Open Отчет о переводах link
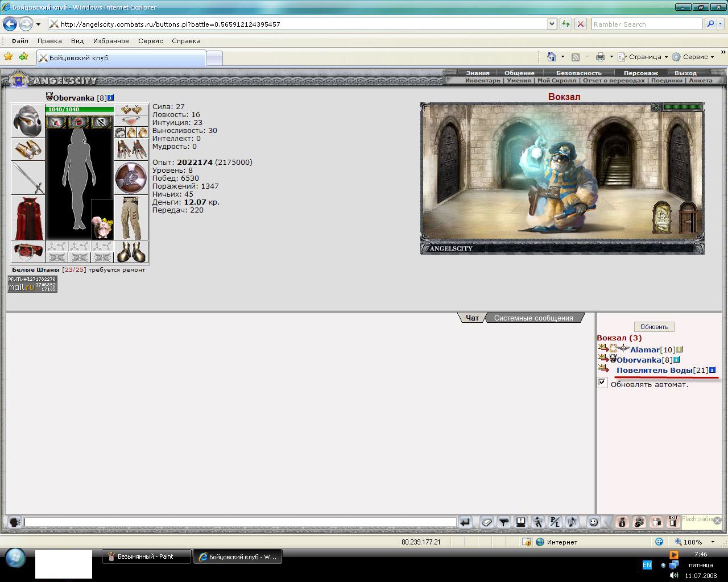This screenshot has height=582, width=728. pyautogui.click(x=614, y=80)
